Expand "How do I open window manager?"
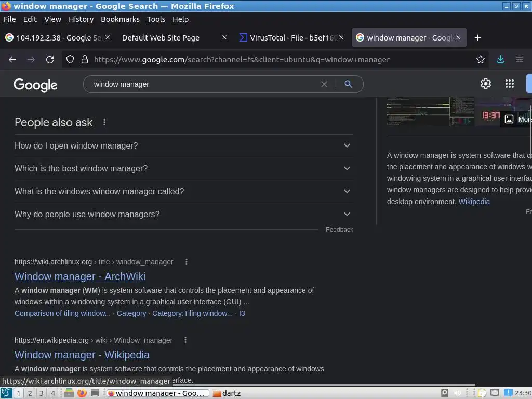Image resolution: width=532 pixels, height=399 pixels. tap(183, 145)
